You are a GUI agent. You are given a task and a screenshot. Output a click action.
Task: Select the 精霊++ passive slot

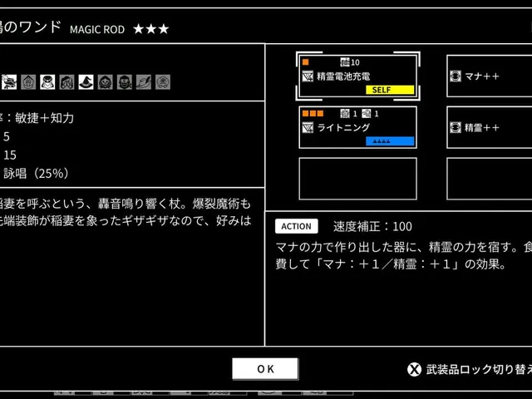tap(490, 127)
